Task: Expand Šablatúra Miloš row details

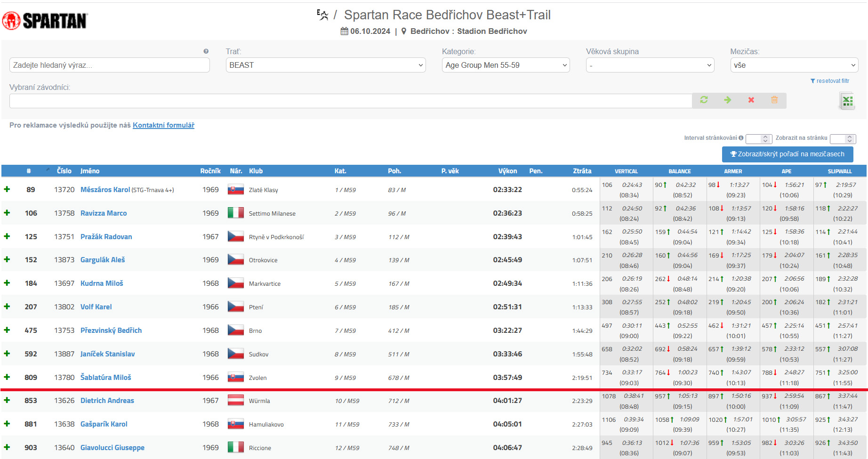Action: point(7,377)
